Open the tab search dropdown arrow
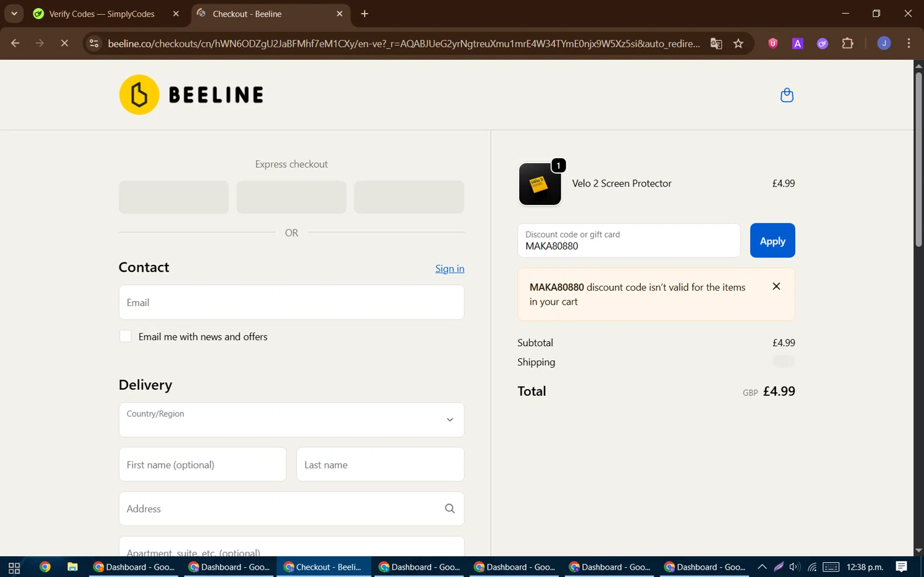Viewport: 924px width, 577px height. [x=14, y=14]
